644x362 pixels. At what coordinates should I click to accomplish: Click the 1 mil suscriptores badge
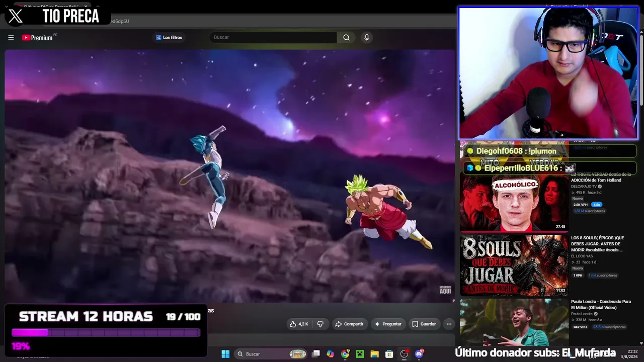point(603,276)
